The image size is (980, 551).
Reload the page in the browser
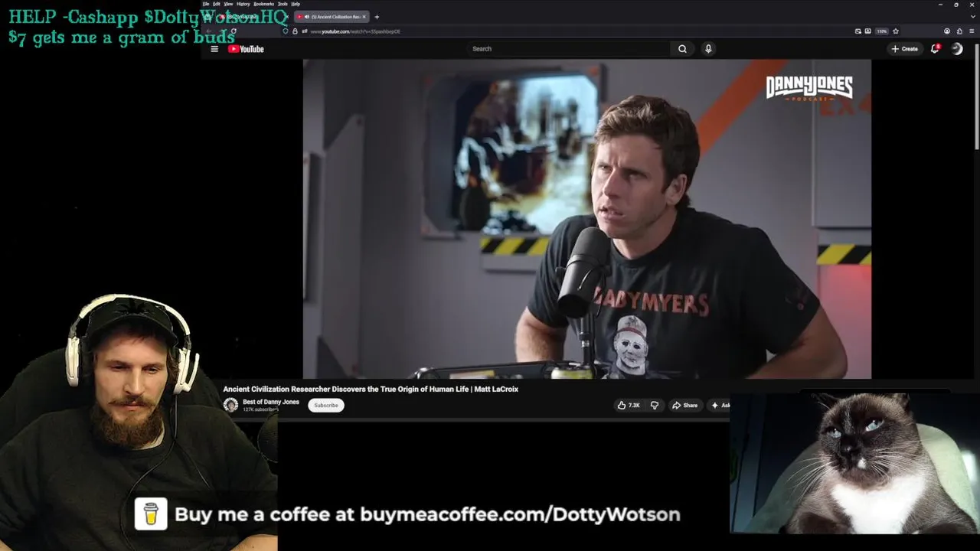pos(234,31)
